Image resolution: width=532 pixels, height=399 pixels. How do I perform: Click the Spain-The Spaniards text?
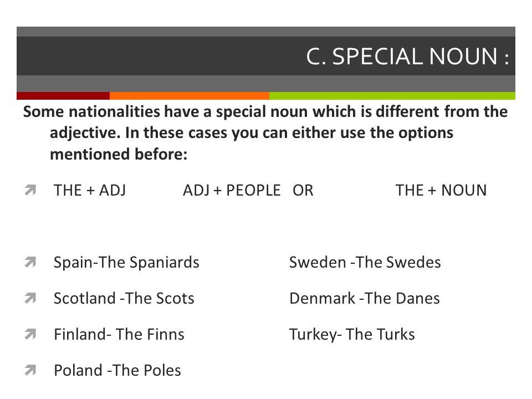(x=126, y=262)
